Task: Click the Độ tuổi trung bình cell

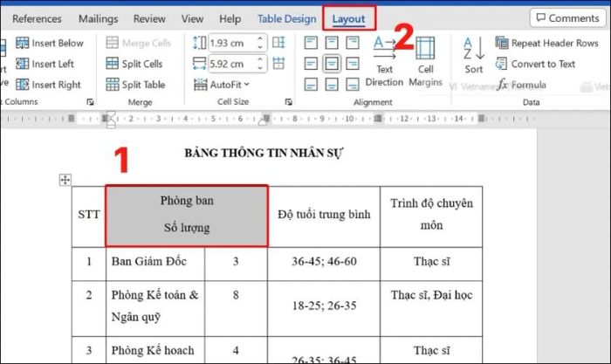Action: (324, 216)
